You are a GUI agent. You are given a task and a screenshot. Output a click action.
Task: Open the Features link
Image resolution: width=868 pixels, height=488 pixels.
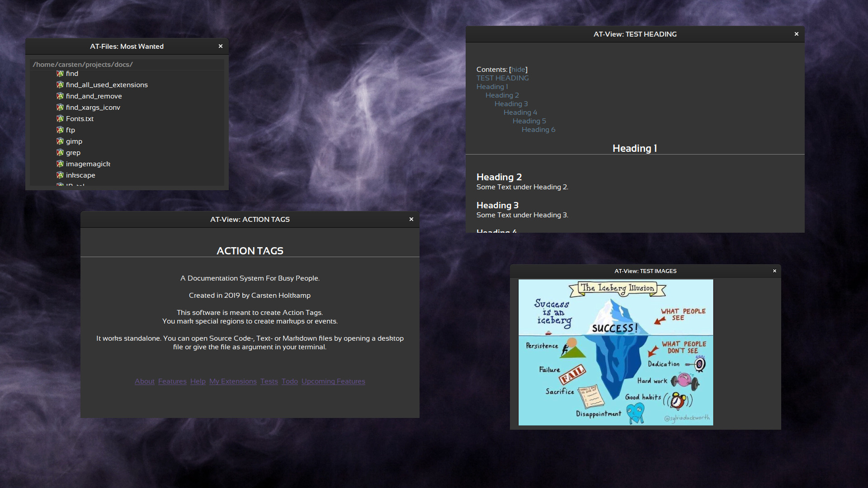[172, 381]
